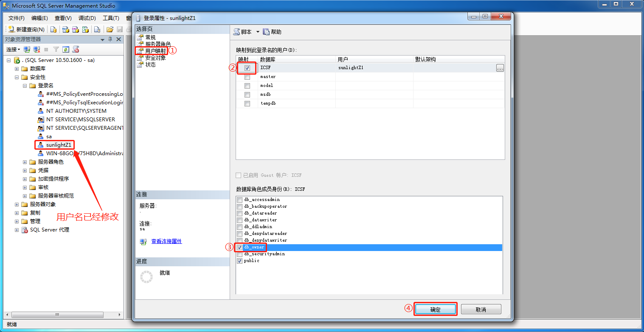Click the sa login icon in tree
644x332 pixels.
[x=41, y=137]
